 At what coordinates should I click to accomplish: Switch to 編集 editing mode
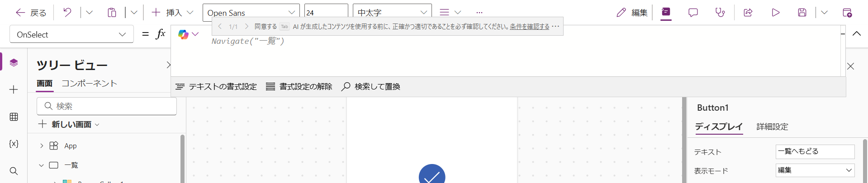(x=632, y=13)
